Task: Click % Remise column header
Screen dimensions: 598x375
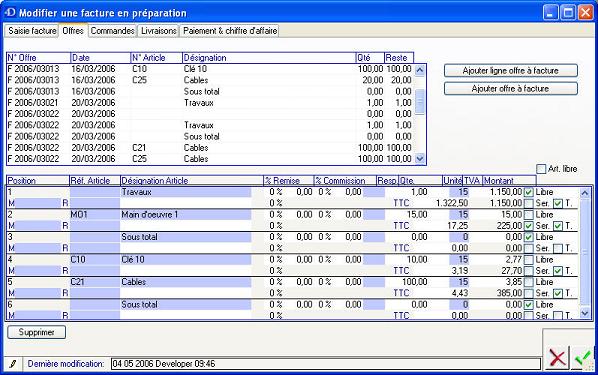Action: pos(288,180)
